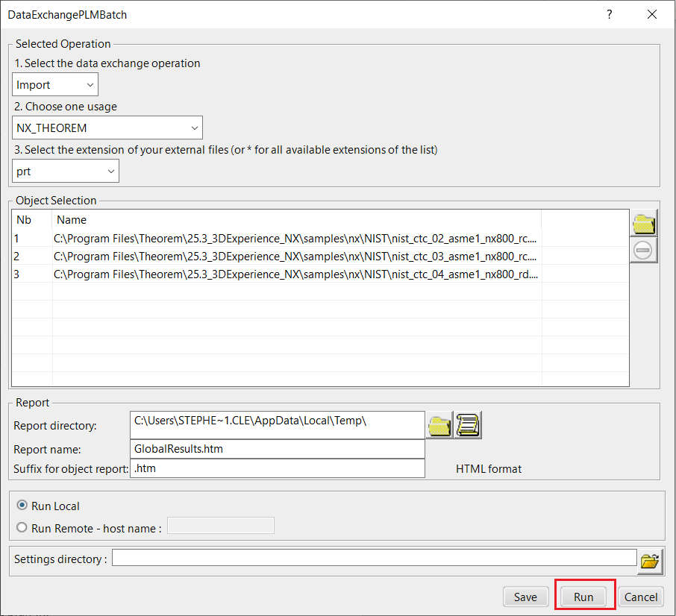
Task: Click the Run button
Action: coord(583,597)
